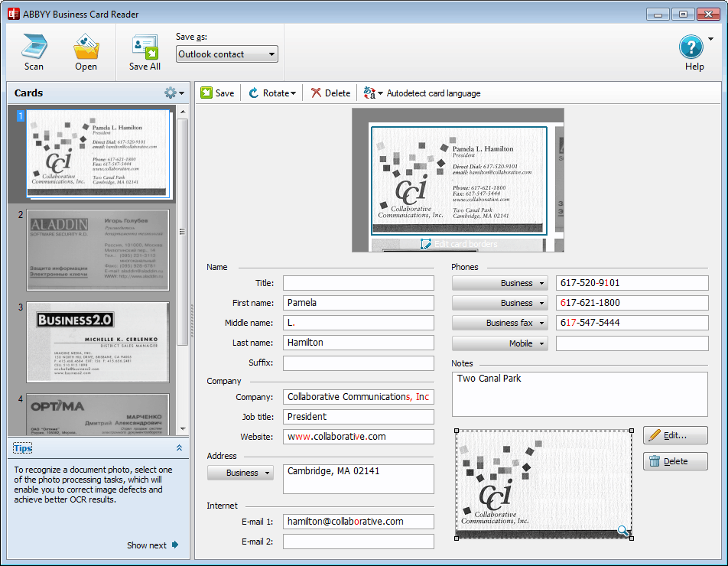This screenshot has height=566, width=728.
Task: Collapse the Tips panel
Action: [x=179, y=448]
